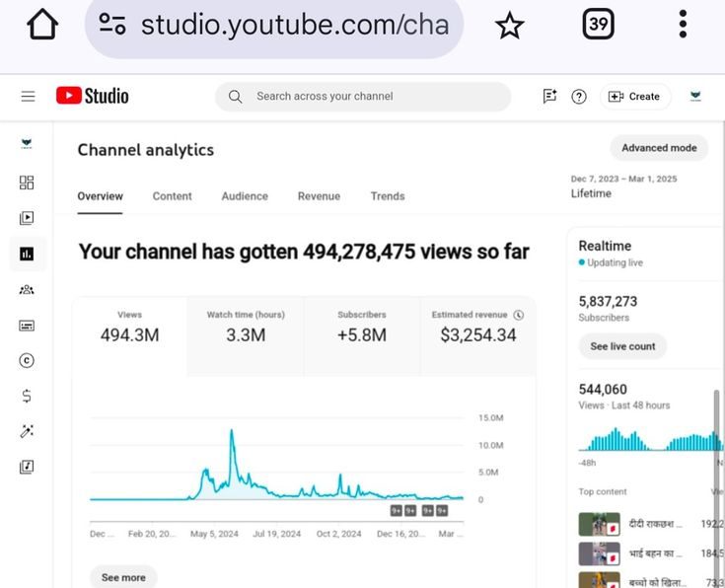725x588 pixels.
Task: Click the 5,837,273 subscribers count
Action: click(608, 302)
